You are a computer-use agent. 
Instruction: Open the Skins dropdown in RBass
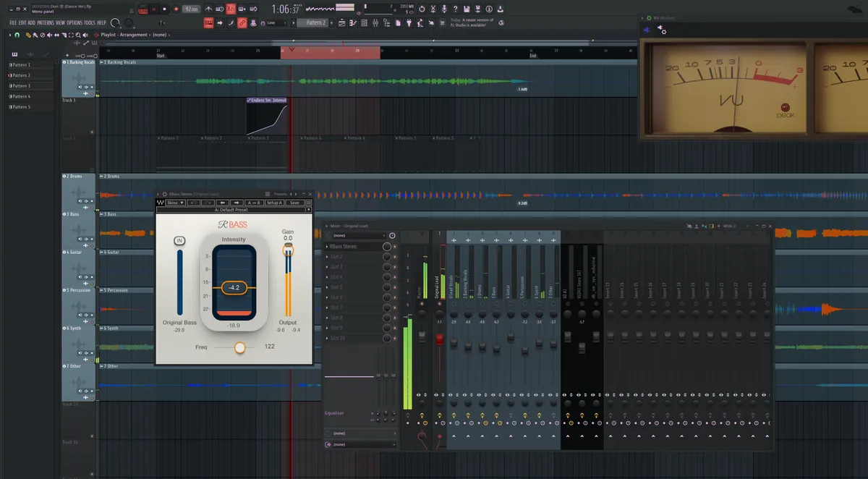(x=175, y=203)
